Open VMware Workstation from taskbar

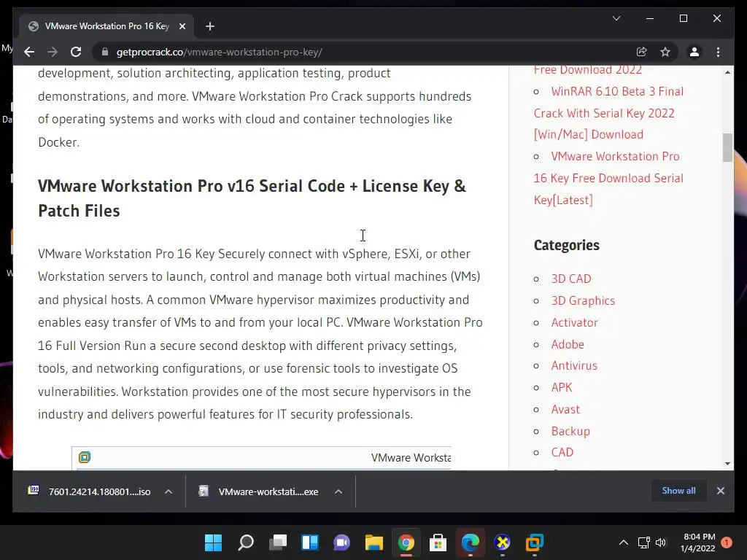pyautogui.click(x=535, y=542)
